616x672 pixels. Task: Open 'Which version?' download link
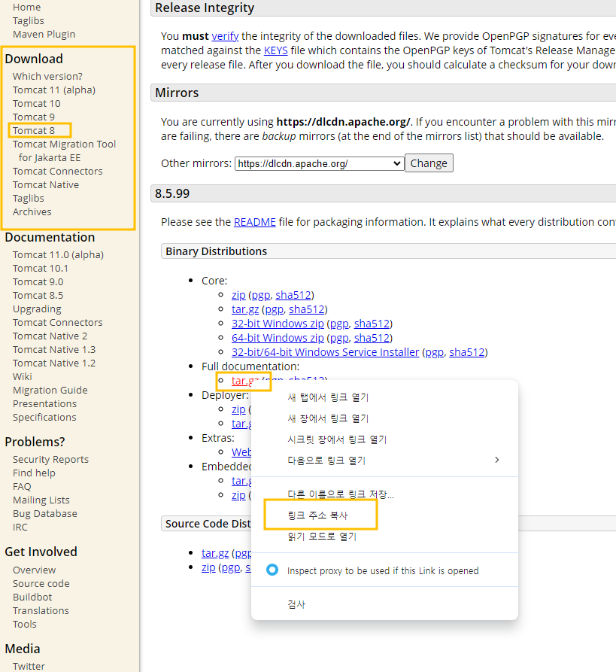coord(47,76)
